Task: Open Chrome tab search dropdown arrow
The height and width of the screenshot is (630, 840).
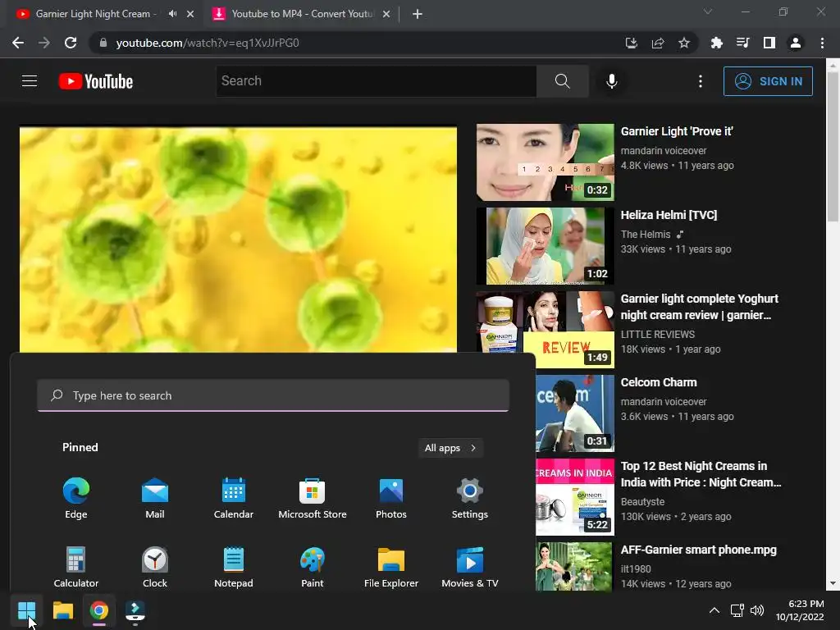Action: pos(708,11)
